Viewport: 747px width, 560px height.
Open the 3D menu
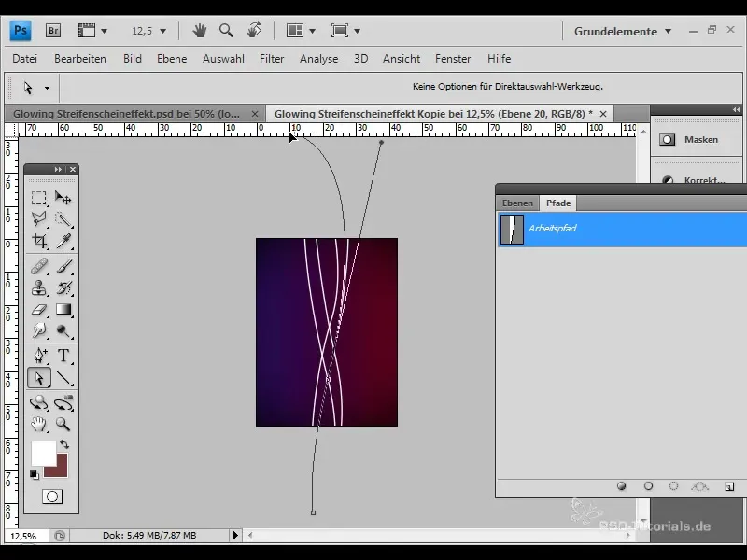pos(360,59)
